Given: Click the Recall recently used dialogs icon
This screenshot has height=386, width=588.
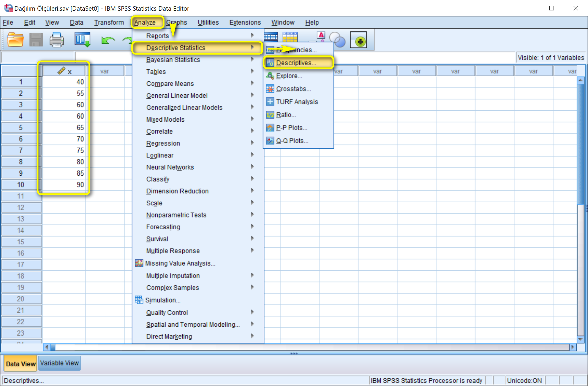Looking at the screenshot, I should [82, 40].
